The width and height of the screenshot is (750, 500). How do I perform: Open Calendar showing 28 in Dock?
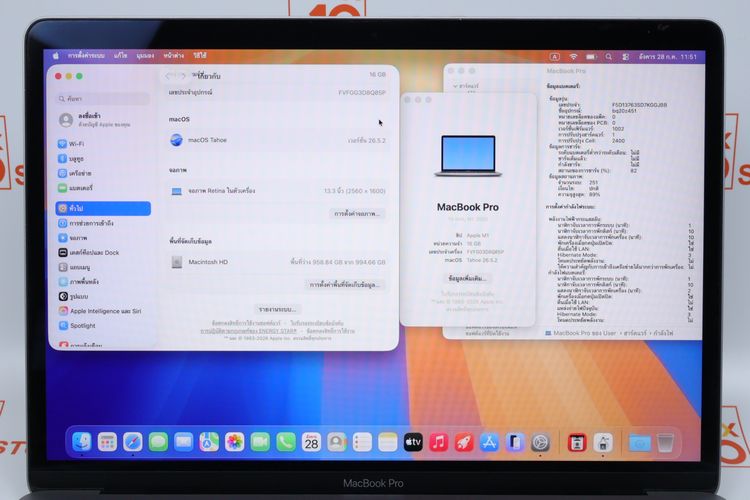point(311,442)
